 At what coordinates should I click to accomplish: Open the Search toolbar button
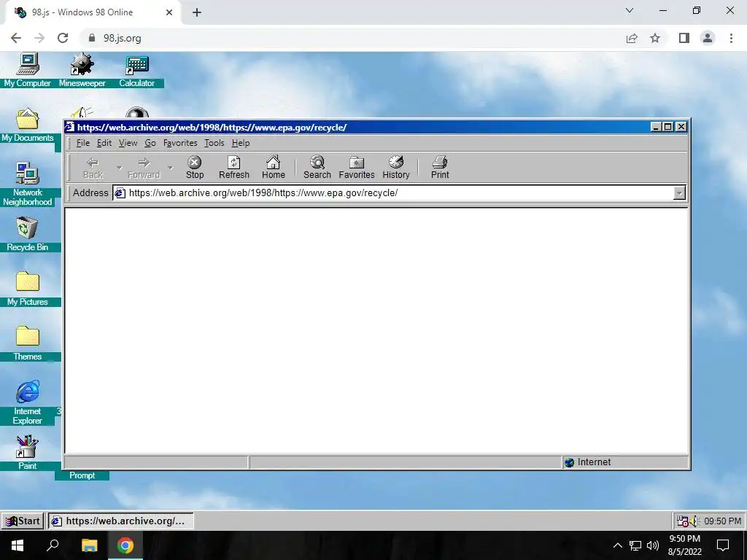[x=317, y=167]
